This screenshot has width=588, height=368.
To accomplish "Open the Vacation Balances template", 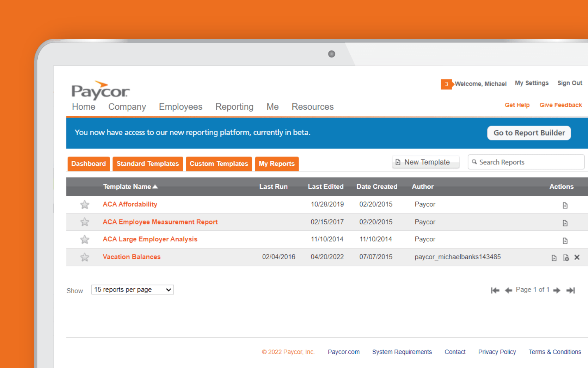I will click(131, 257).
